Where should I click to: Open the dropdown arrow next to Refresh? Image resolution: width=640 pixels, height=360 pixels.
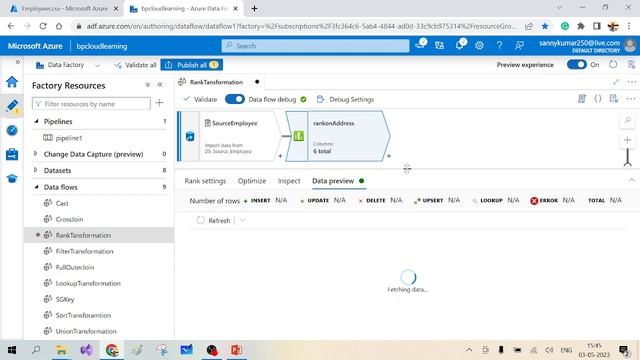[x=242, y=220]
